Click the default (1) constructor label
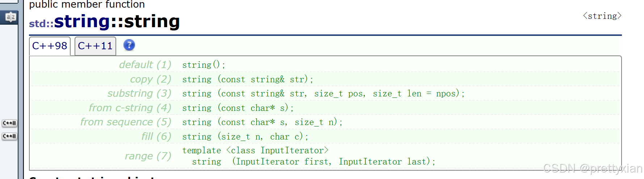644x179 pixels. [x=145, y=65]
